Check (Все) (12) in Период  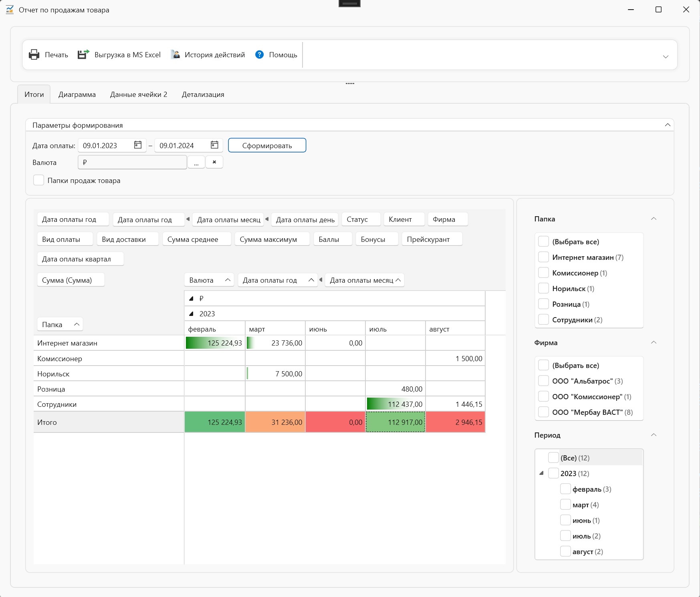click(553, 458)
